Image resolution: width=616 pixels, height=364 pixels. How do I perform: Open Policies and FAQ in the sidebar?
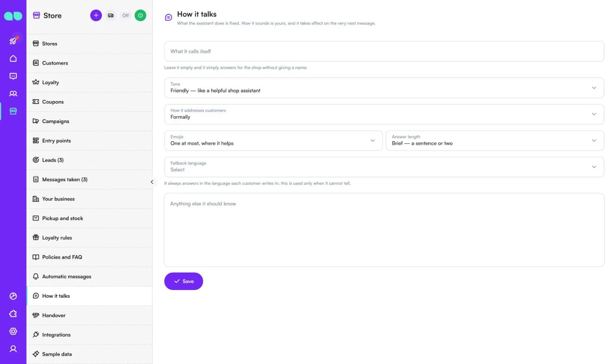(x=89, y=257)
